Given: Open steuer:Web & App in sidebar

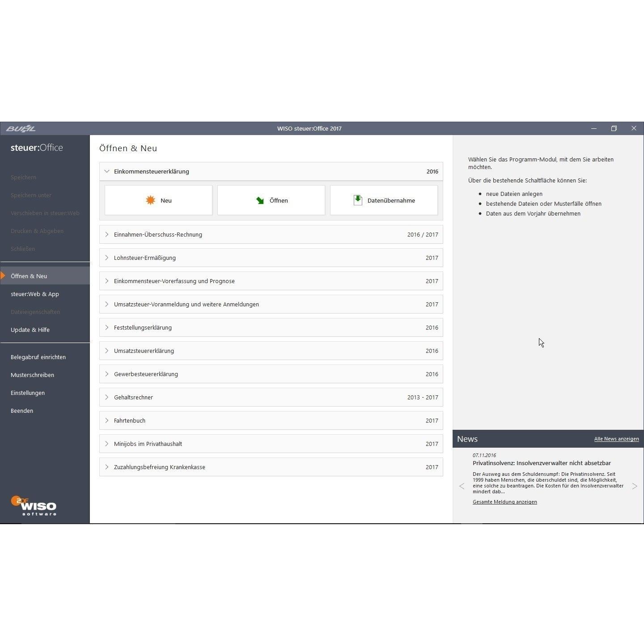Looking at the screenshot, I should tap(35, 294).
